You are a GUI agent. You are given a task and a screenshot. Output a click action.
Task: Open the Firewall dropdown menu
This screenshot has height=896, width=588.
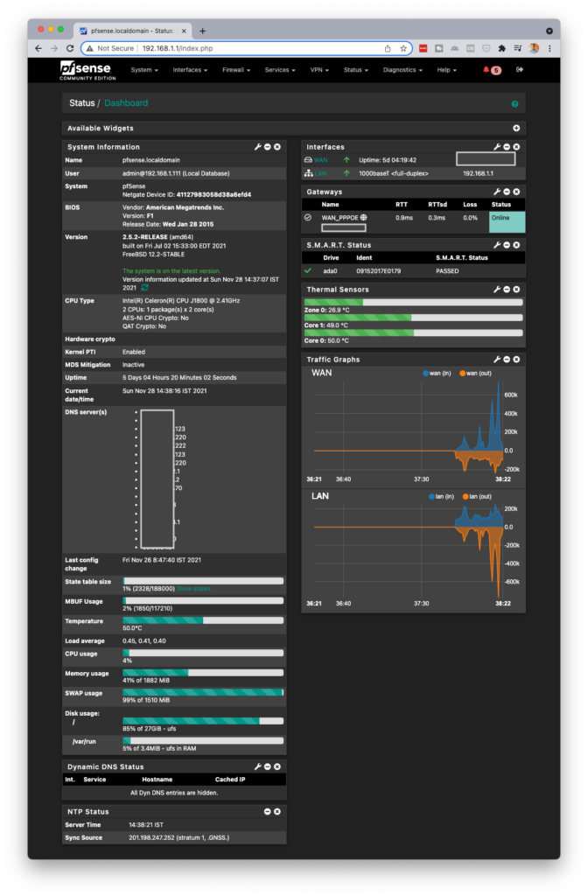pos(236,70)
